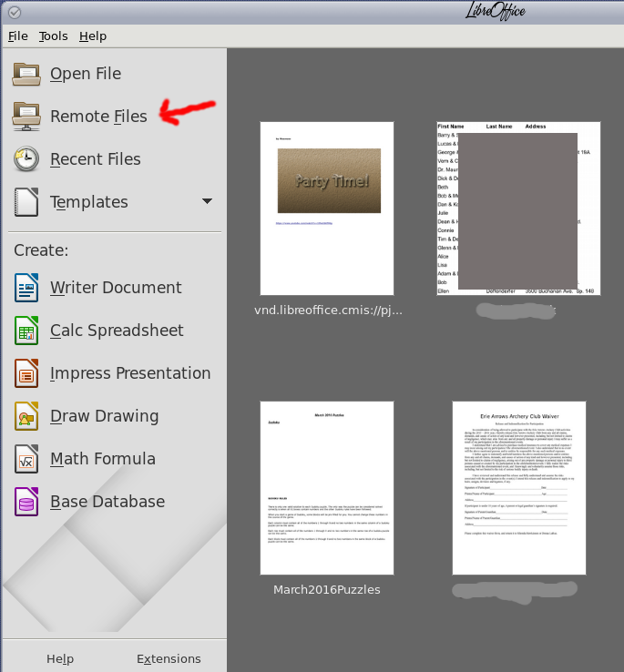The image size is (624, 672).
Task: Expand the Templates dropdown arrow
Action: (x=207, y=201)
